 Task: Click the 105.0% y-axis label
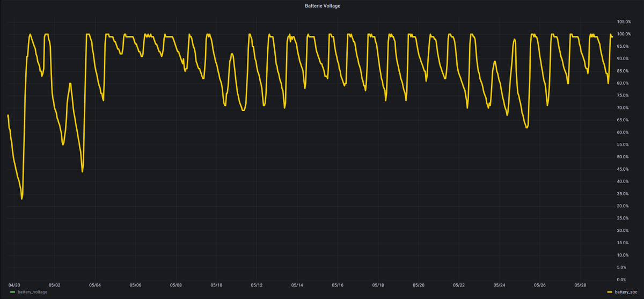(624, 21)
